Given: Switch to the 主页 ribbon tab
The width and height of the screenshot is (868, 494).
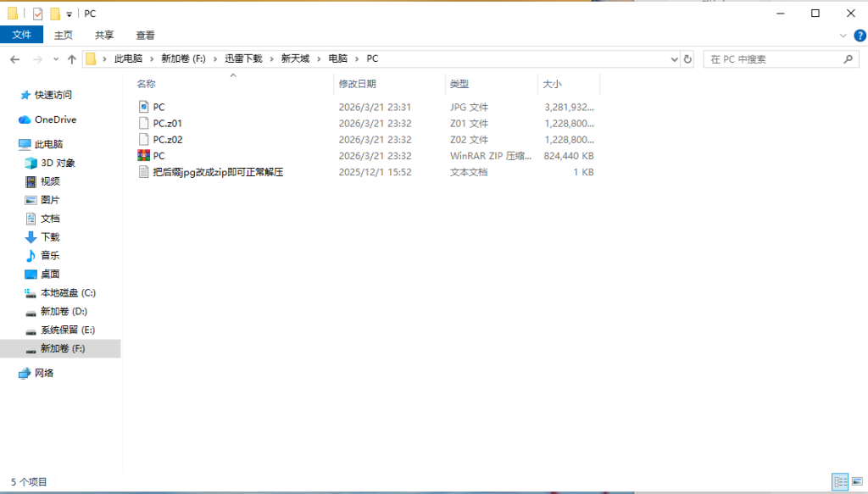Looking at the screenshot, I should [63, 35].
